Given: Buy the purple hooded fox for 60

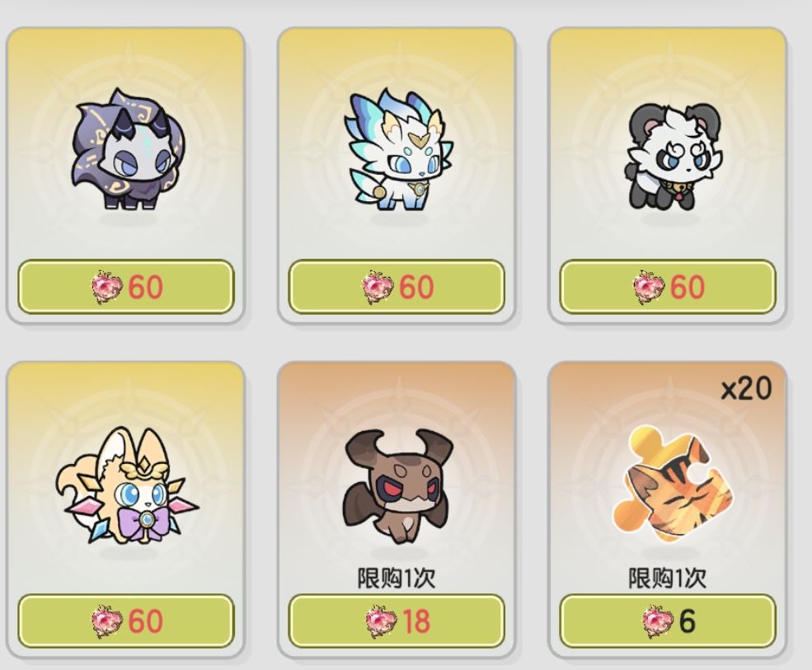Looking at the screenshot, I should (x=126, y=286).
